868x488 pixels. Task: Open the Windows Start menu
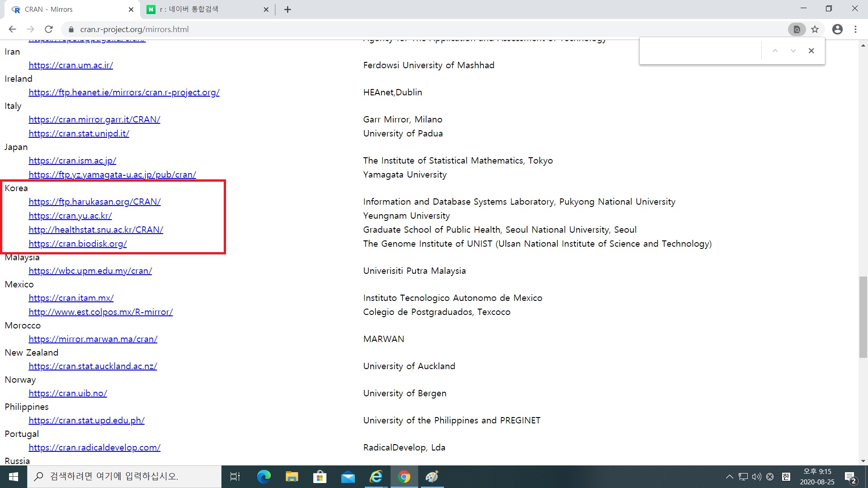[x=14, y=477]
